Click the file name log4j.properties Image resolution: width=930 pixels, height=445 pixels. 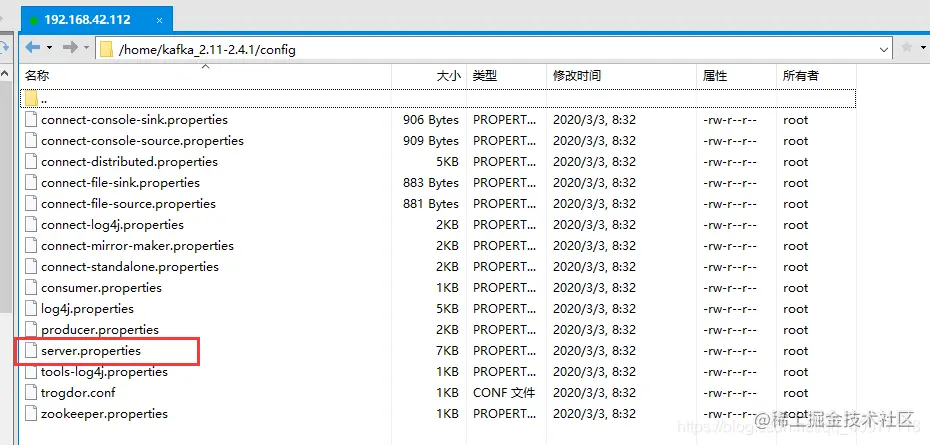87,309
